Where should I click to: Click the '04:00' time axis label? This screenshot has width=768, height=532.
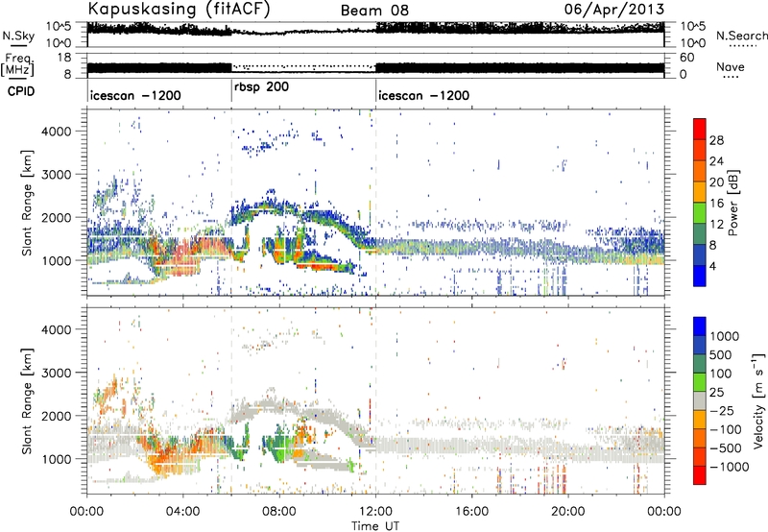(x=182, y=512)
